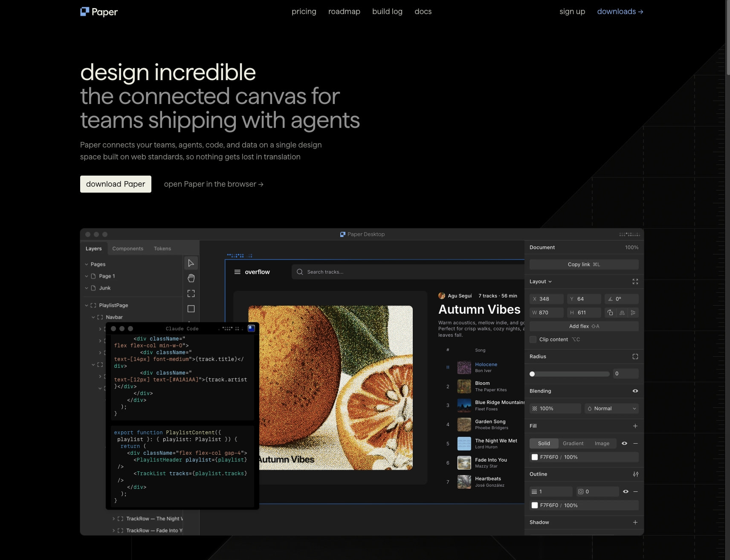Toggle Outline visibility eye
Viewport: 730px width, 560px height.
point(626,492)
